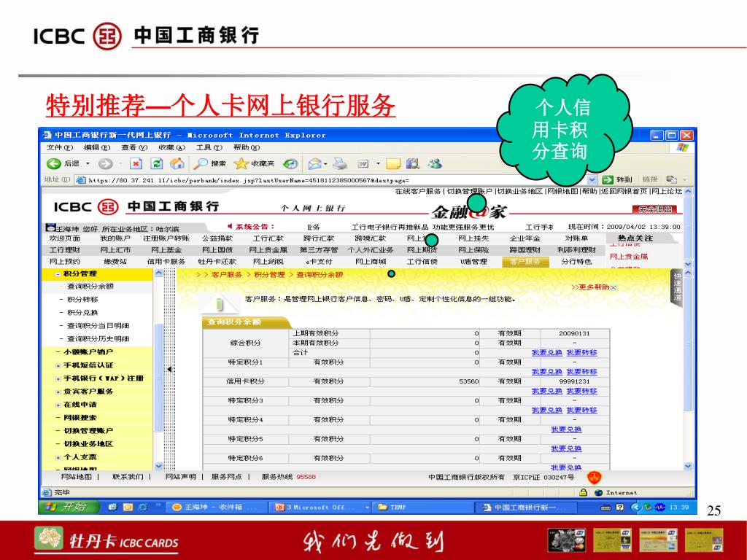This screenshot has height=560, width=747.
Task: Open the IE History clock icon
Action: coord(290,164)
